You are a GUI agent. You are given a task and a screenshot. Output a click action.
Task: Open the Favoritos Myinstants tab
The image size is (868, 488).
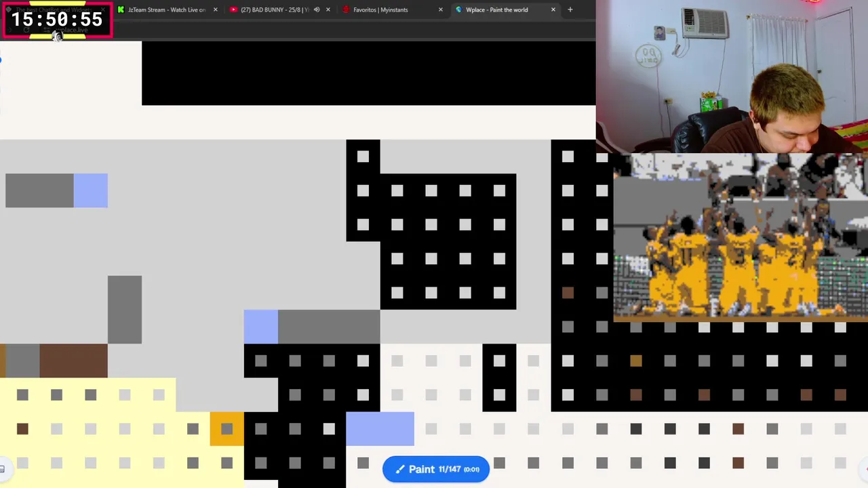pyautogui.click(x=380, y=9)
